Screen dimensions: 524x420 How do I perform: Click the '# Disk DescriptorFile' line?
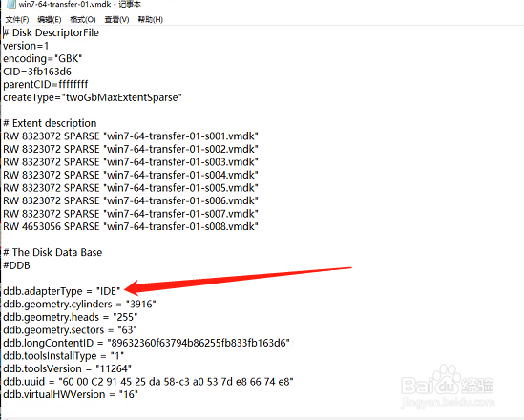click(51, 32)
